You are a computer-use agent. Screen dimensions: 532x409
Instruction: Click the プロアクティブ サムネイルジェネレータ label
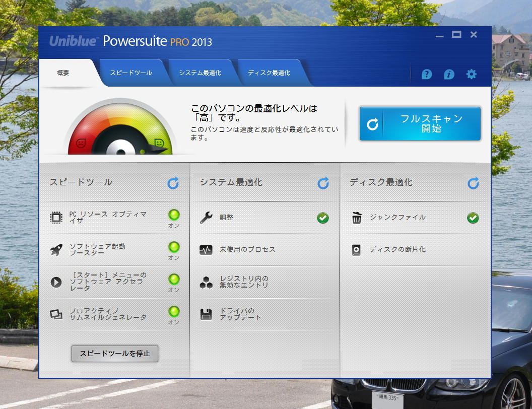point(108,314)
